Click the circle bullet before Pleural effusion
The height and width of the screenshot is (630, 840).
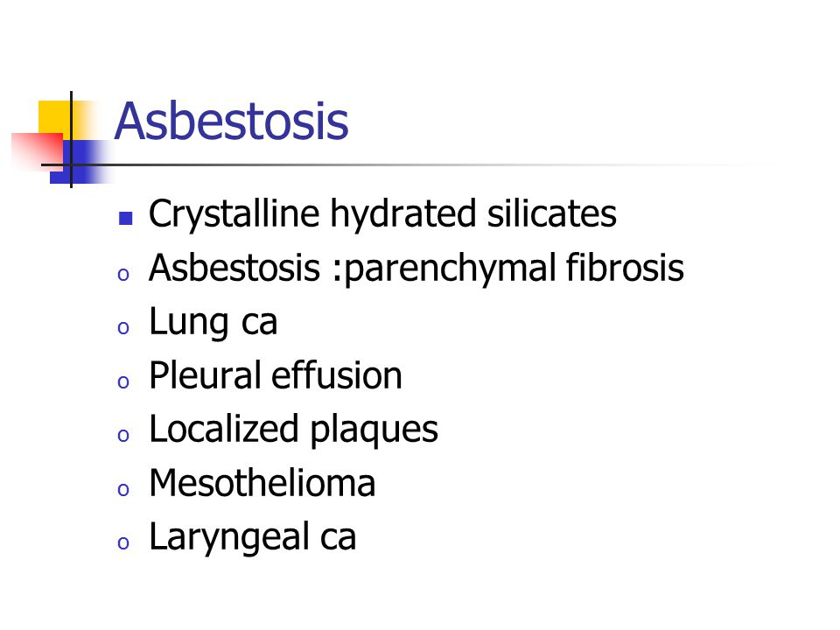pos(123,382)
